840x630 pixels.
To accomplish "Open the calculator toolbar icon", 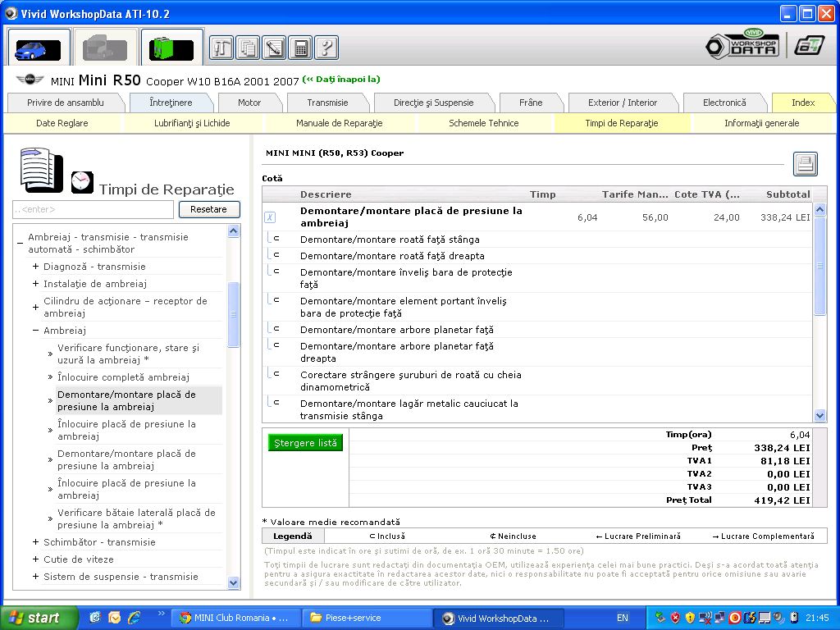I will pos(300,48).
